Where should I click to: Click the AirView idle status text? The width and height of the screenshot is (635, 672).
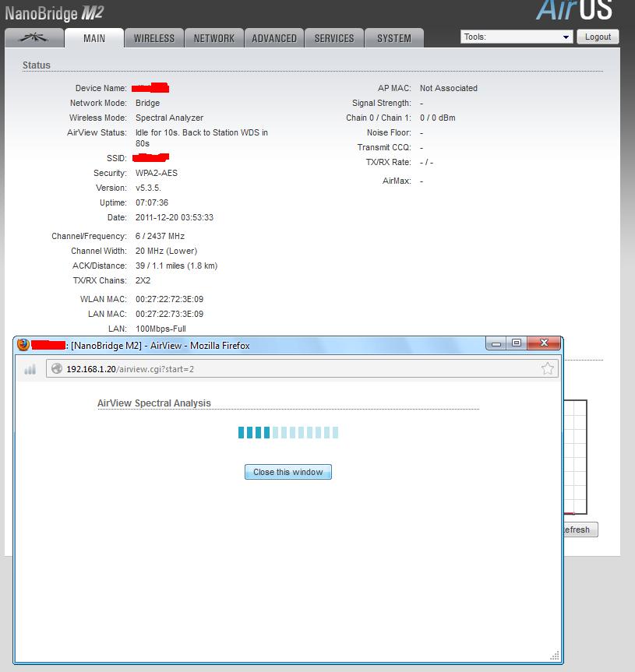point(202,138)
